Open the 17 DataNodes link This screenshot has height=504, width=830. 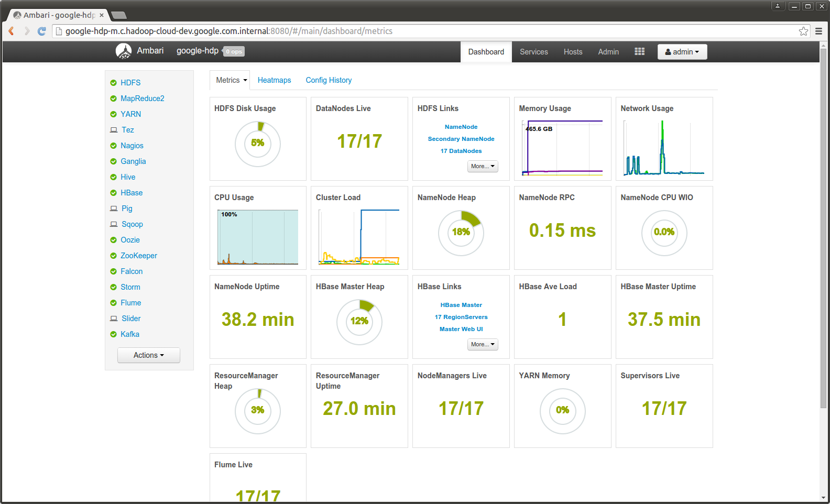[461, 151]
